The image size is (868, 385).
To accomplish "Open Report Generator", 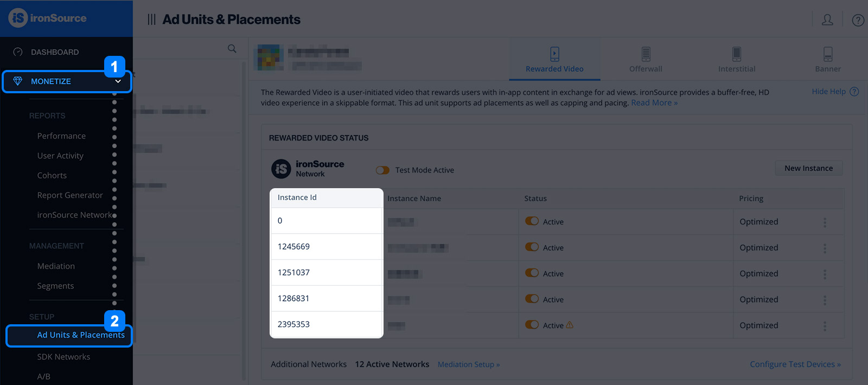I will pyautogui.click(x=70, y=195).
